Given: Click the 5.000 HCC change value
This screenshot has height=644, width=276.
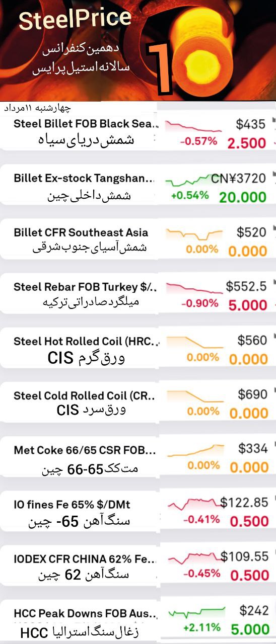Looking at the screenshot, I should pyautogui.click(x=250, y=629).
